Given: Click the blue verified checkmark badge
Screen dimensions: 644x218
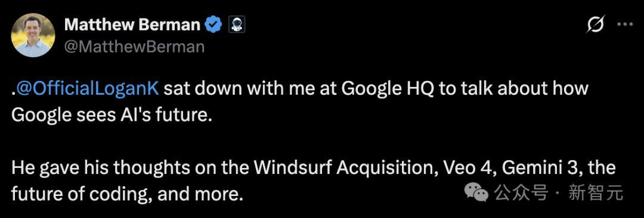Looking at the screenshot, I should point(213,26).
